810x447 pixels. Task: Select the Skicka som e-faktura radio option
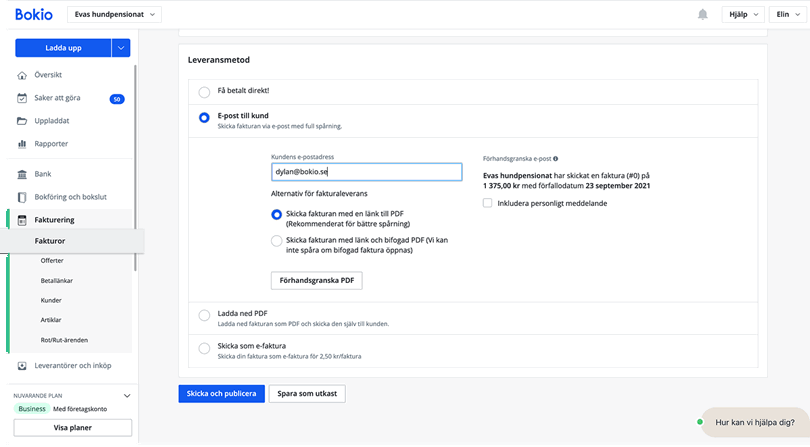(x=205, y=348)
